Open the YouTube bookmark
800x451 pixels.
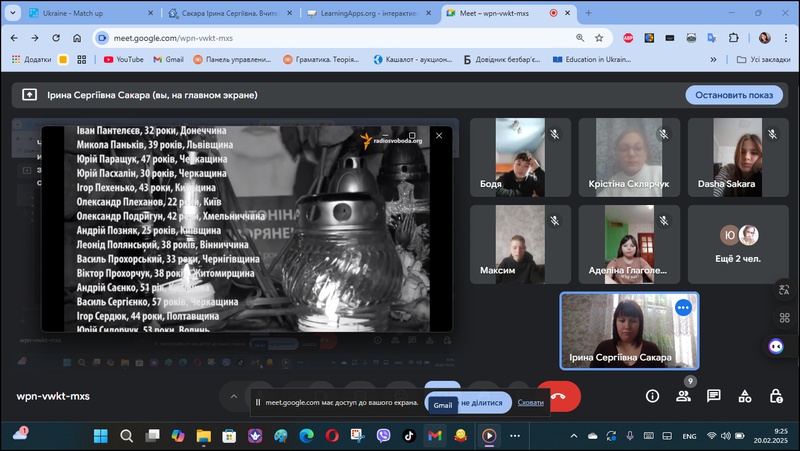(x=123, y=59)
